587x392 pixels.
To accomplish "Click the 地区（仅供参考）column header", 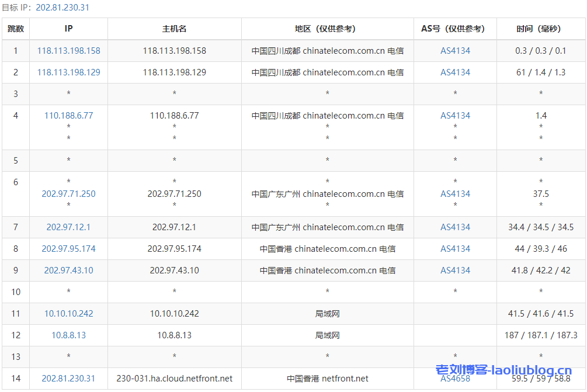I will [x=327, y=28].
